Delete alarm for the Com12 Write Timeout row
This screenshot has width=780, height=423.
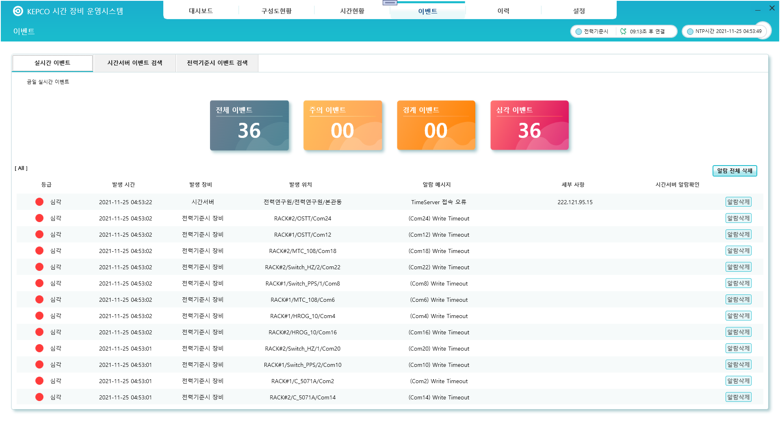pos(738,235)
